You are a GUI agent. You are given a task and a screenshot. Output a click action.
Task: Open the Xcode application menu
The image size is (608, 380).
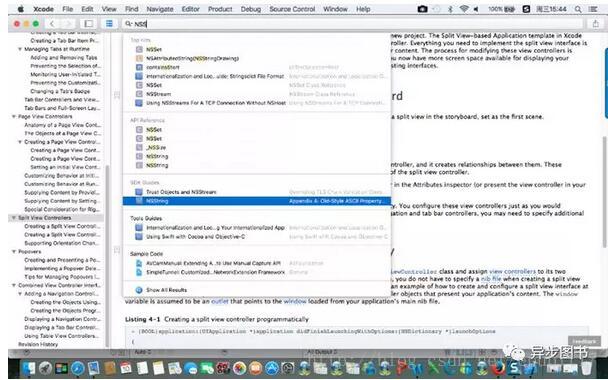[43, 9]
